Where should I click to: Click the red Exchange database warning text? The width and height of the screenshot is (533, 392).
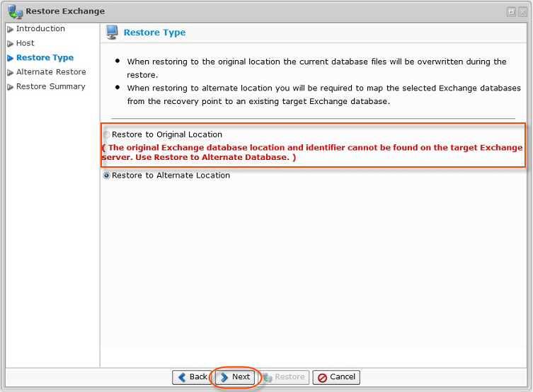click(x=312, y=153)
